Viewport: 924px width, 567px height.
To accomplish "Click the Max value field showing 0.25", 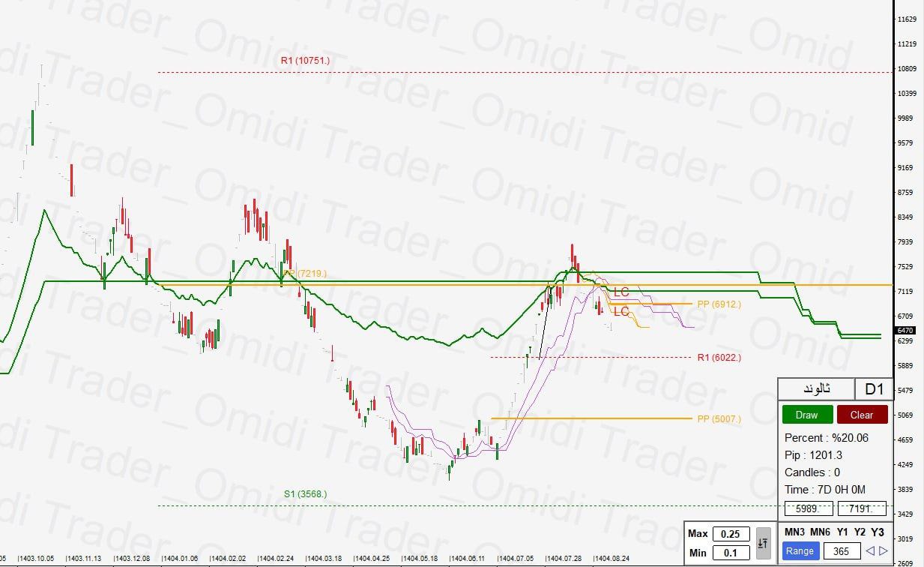I will [x=732, y=533].
